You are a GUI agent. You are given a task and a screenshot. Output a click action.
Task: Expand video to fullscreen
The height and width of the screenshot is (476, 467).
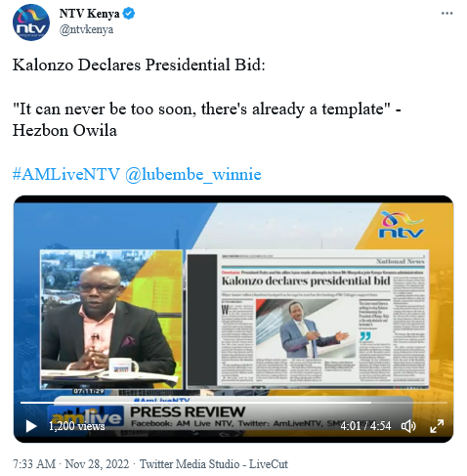coord(437,426)
